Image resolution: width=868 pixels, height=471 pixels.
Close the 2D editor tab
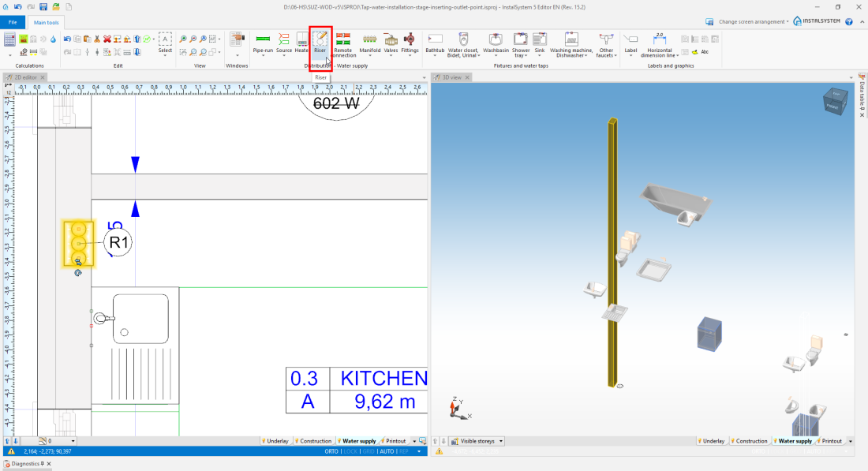point(43,77)
